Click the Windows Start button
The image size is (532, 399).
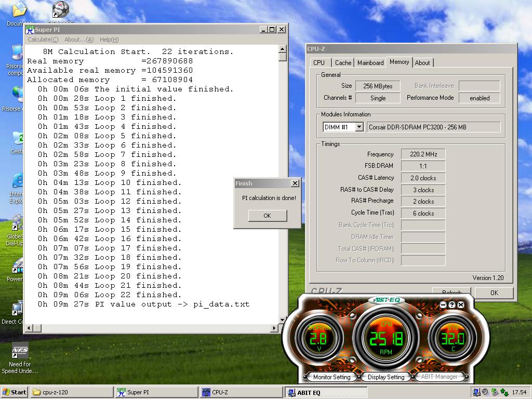14,392
